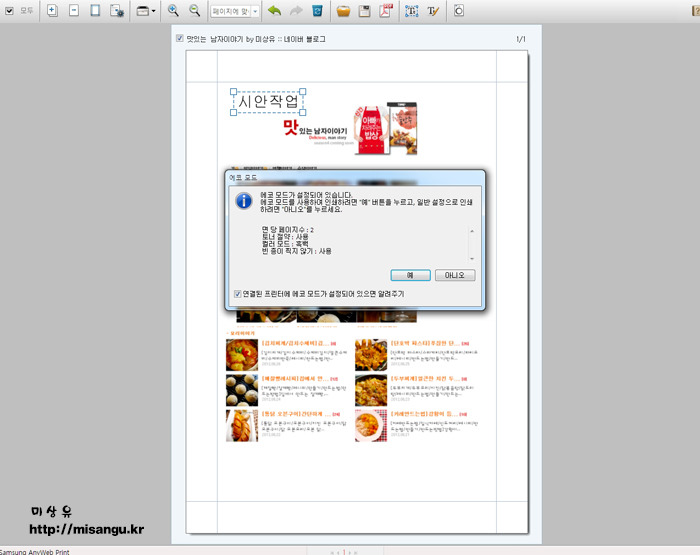Select the text edit pencil tool

[x=433, y=11]
